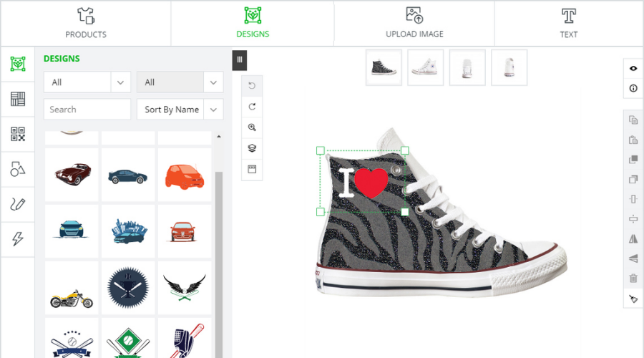Add the navy baseball badge design
The width and height of the screenshot is (644, 358).
pos(128,288)
